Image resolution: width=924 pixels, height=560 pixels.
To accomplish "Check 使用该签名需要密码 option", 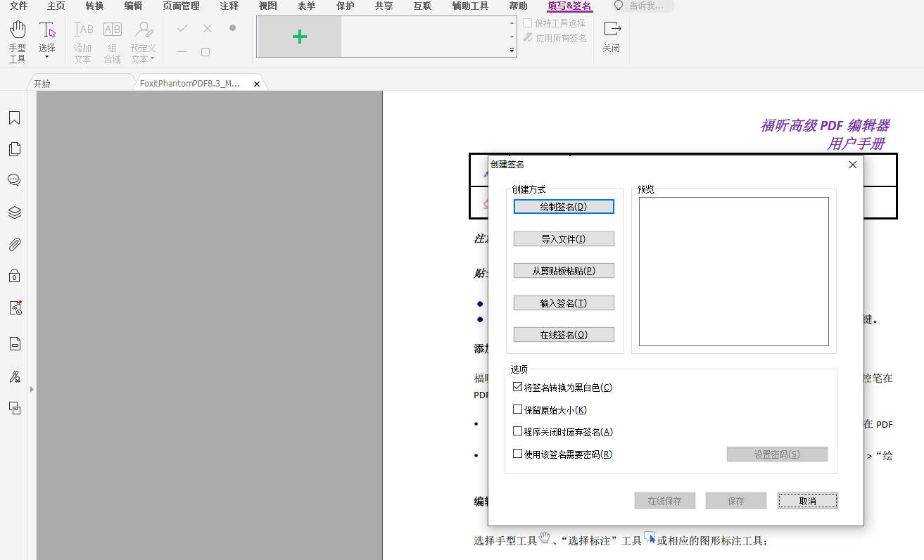I will tap(518, 454).
